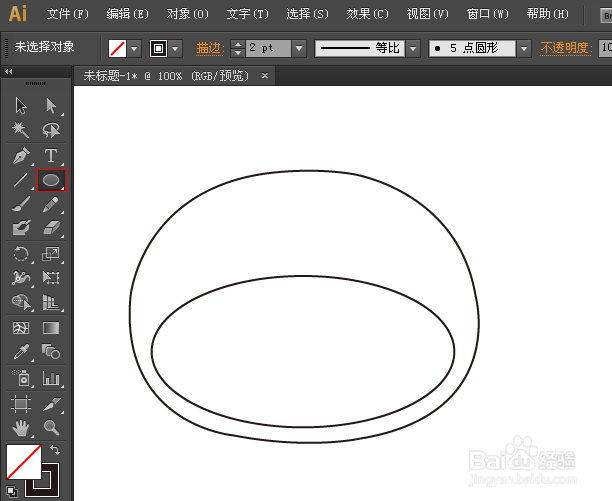Select the Blend tool
This screenshot has width=612, height=501.
click(x=51, y=352)
